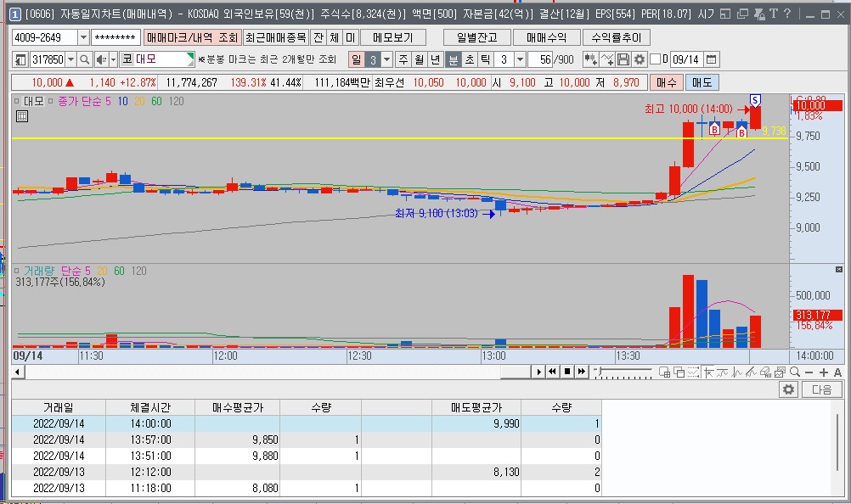Open the add-indicator candlestick icon

coord(590,59)
